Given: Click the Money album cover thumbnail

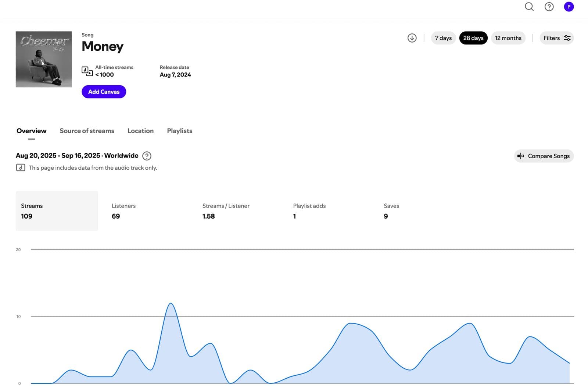Looking at the screenshot, I should click(44, 59).
